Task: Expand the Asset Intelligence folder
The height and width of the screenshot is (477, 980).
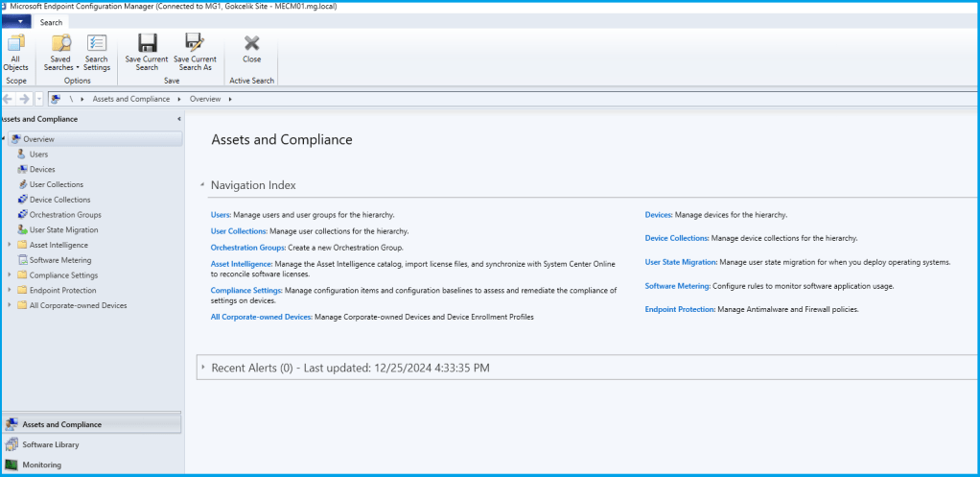Action: click(10, 245)
